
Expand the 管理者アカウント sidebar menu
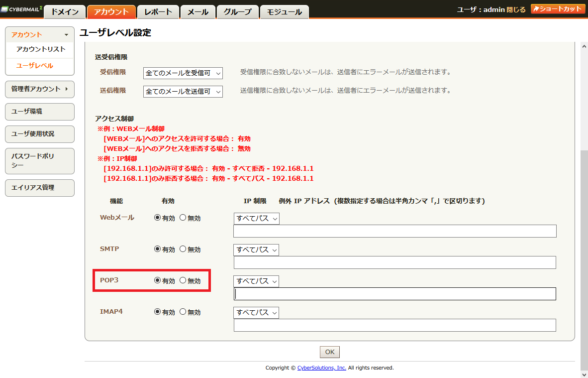tap(40, 89)
